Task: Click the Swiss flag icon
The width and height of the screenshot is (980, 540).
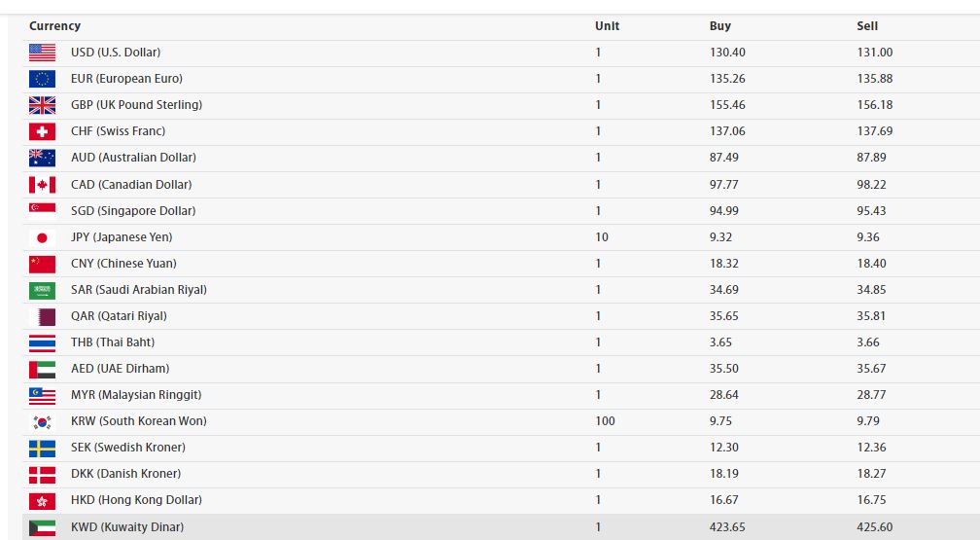Action: (42, 131)
